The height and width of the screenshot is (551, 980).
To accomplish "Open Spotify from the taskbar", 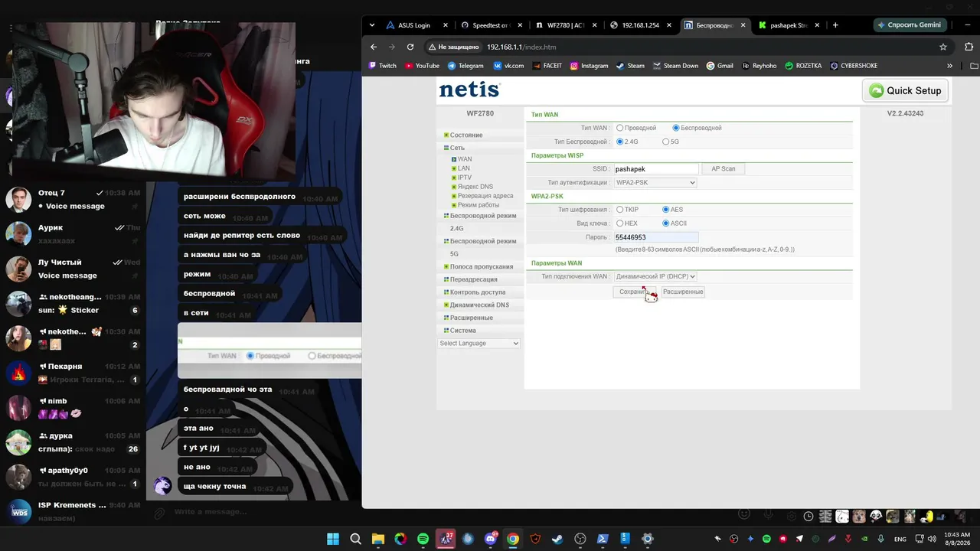I will (x=423, y=539).
